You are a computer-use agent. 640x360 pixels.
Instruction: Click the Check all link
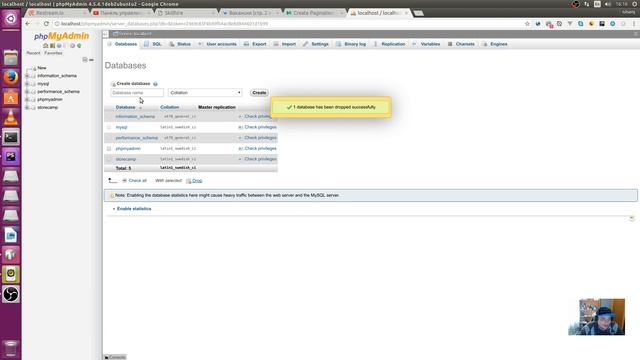coord(138,180)
